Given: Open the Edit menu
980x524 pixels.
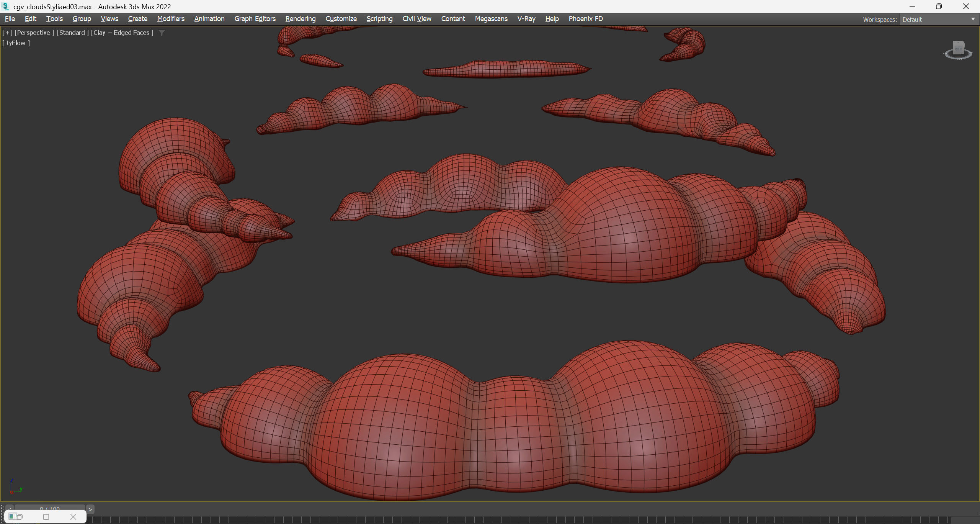Looking at the screenshot, I should click(30, 19).
